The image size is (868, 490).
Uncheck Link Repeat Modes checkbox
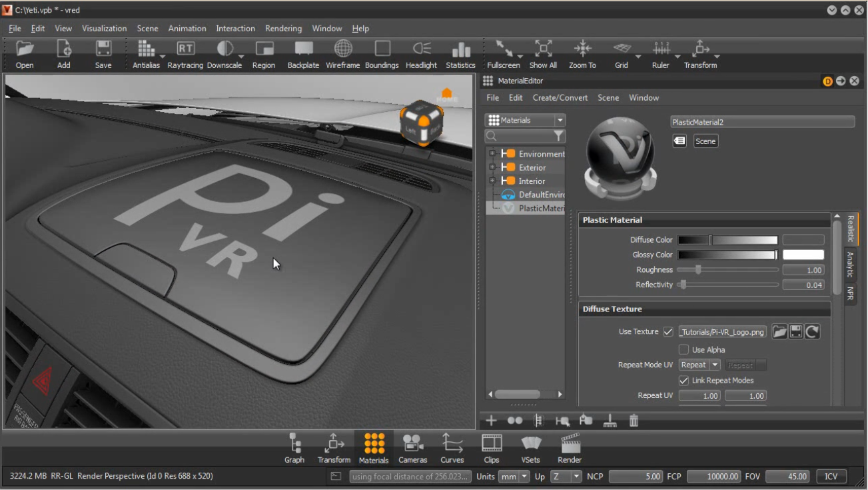(683, 380)
